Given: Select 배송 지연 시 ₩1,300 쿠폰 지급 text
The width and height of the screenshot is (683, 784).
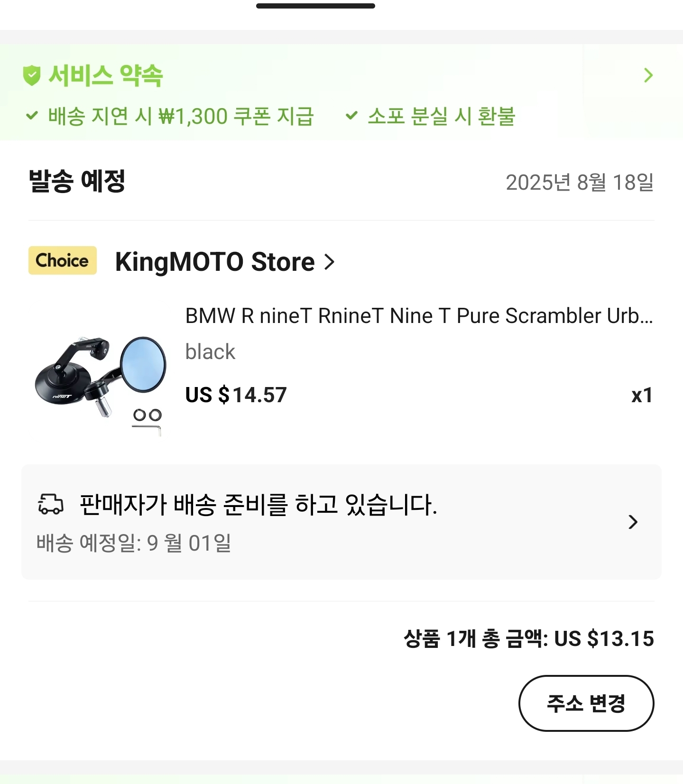Looking at the screenshot, I should pyautogui.click(x=181, y=116).
